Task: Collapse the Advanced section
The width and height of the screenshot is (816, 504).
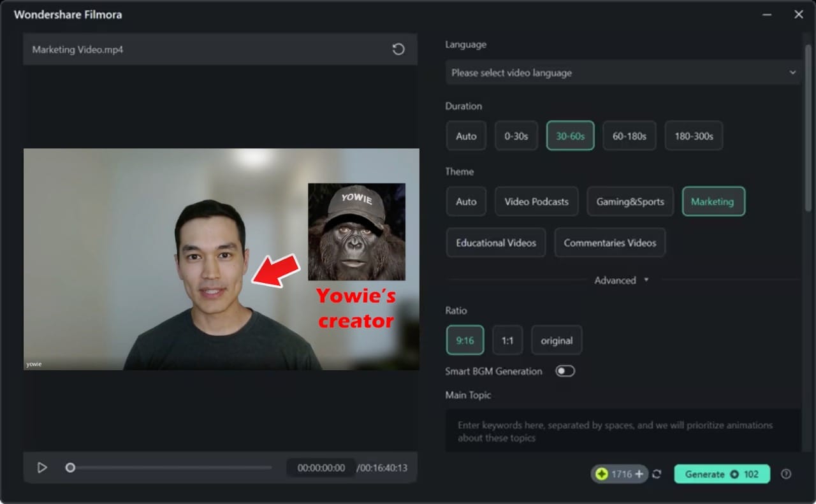Action: (622, 280)
